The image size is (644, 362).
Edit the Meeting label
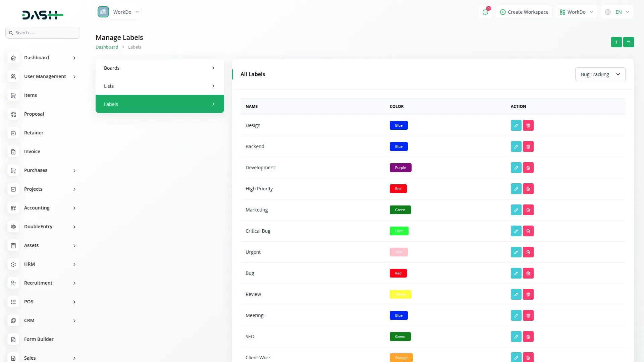coord(516,315)
